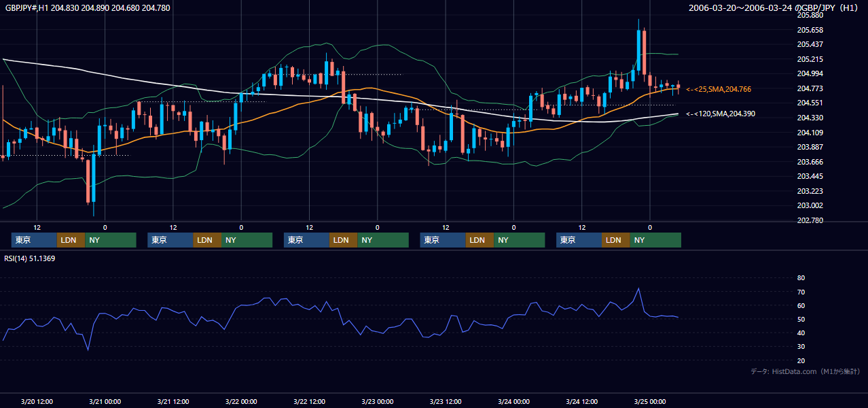Click price axis label 205.880

[x=810, y=15]
